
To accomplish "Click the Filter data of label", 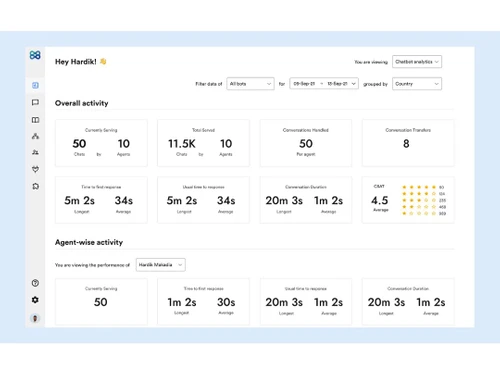I will click(x=209, y=84).
